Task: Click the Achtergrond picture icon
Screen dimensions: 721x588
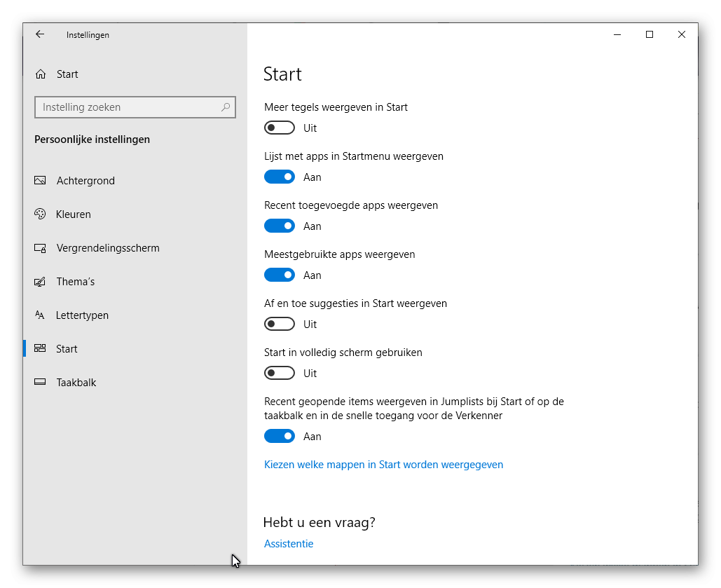Action: 40,180
